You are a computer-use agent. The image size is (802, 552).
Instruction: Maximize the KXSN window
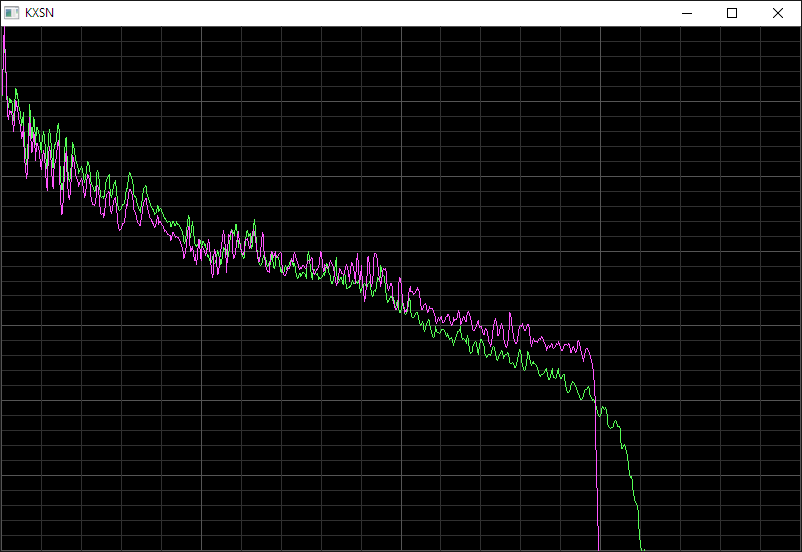[732, 13]
